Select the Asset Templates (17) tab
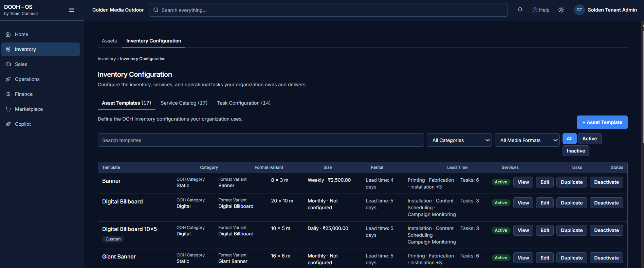 click(x=126, y=103)
